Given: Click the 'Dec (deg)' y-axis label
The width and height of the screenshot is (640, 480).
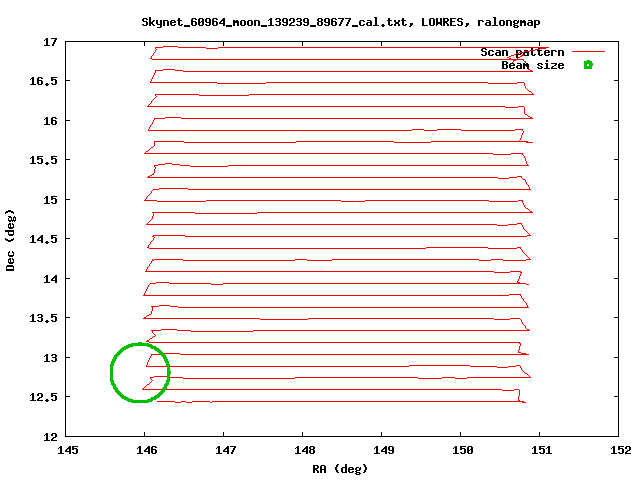Looking at the screenshot, I should (11, 240).
